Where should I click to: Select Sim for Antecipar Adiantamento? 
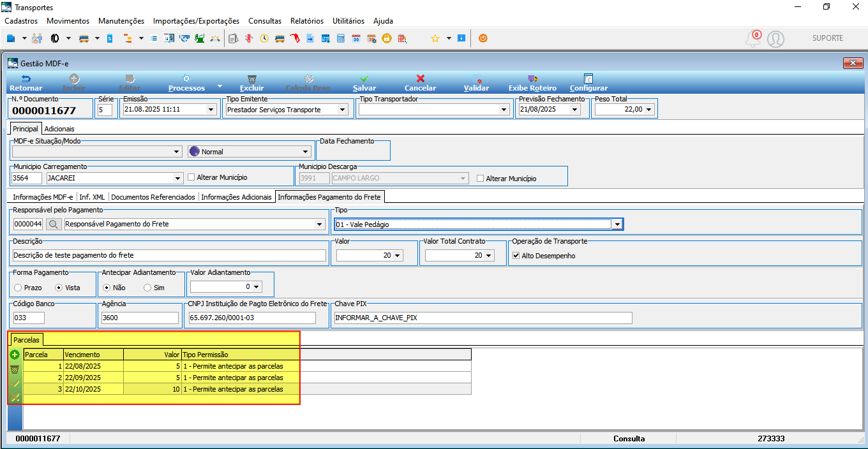(x=147, y=288)
